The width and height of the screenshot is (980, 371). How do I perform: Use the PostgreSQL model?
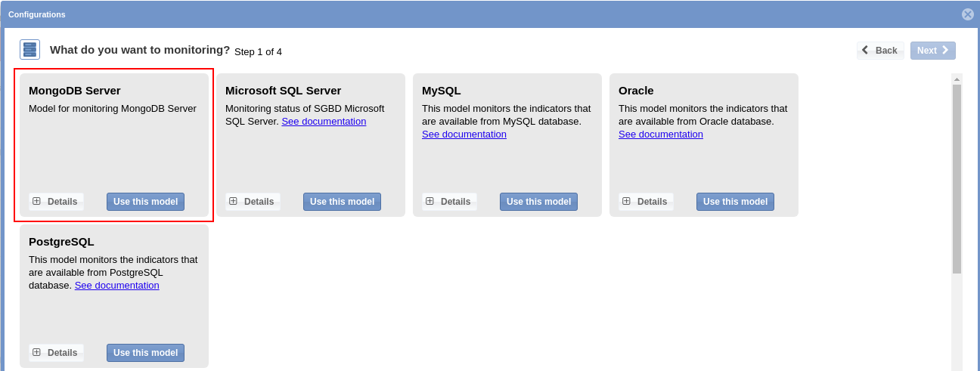[x=145, y=353]
